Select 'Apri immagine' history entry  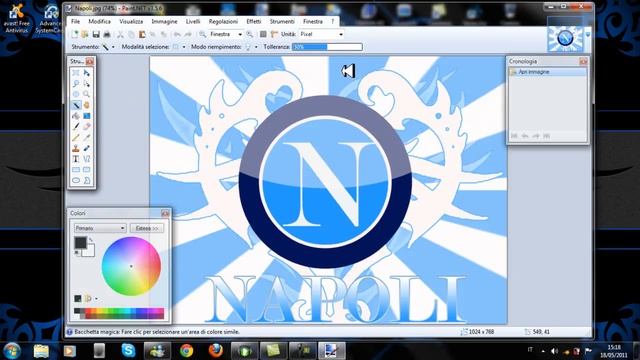548,72
